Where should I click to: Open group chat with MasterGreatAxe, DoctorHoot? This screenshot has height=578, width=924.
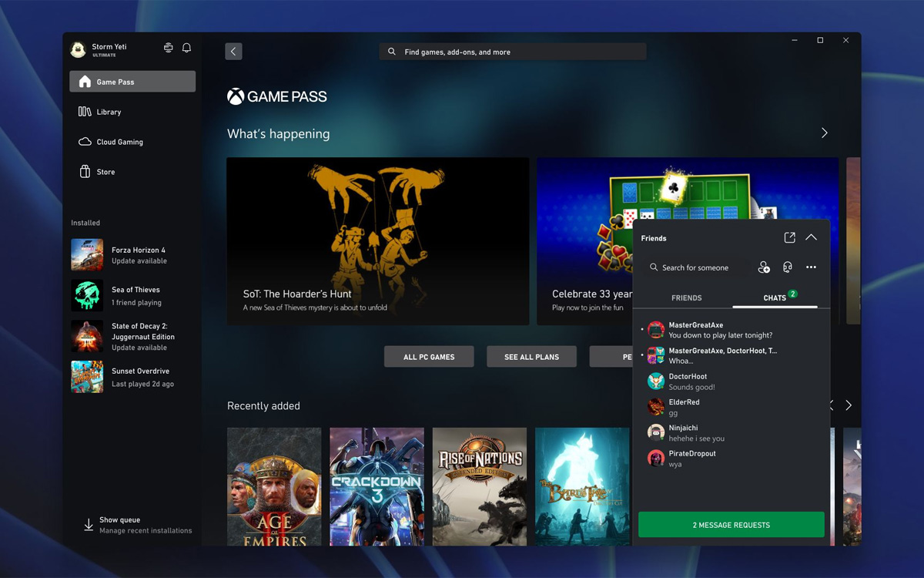tap(731, 355)
